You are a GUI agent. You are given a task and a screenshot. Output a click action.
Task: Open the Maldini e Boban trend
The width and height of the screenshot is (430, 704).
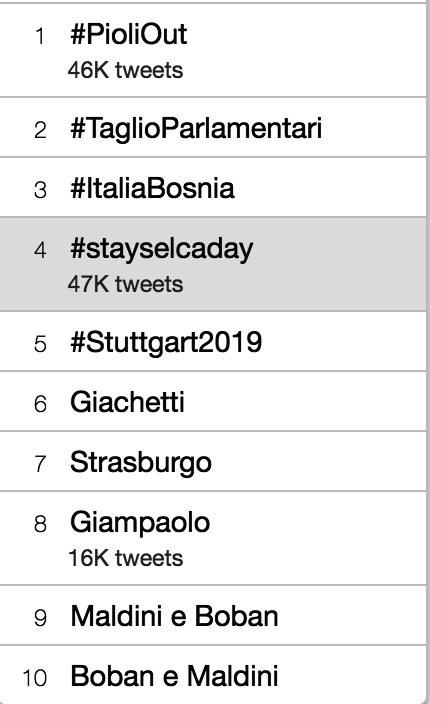click(x=175, y=616)
